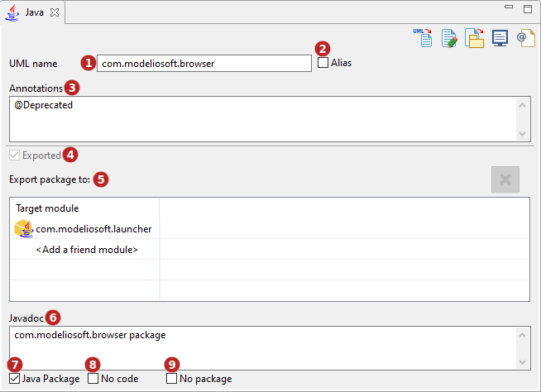The height and width of the screenshot is (392, 541).
Task: Click the Java coffee cup tab icon
Action: click(x=12, y=12)
